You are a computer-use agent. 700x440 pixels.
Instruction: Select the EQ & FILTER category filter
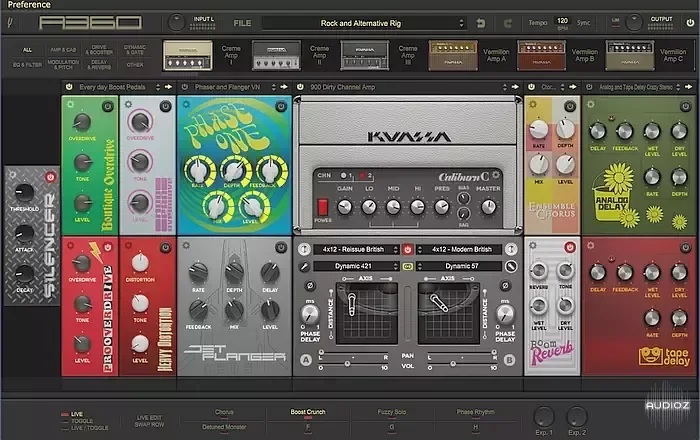(27, 65)
